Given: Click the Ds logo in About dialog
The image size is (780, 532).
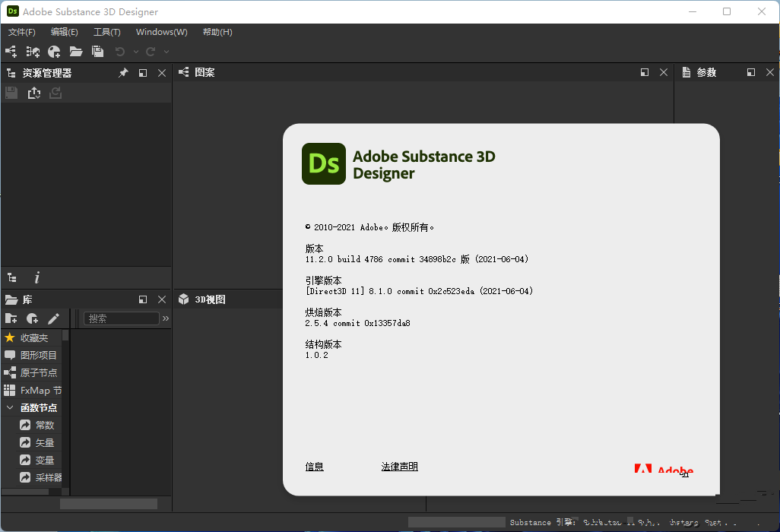Looking at the screenshot, I should click(x=324, y=164).
